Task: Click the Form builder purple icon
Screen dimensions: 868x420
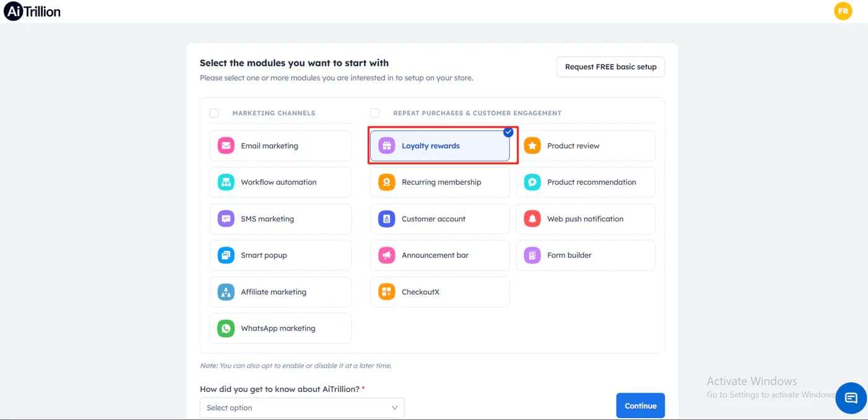Action: coord(532,255)
